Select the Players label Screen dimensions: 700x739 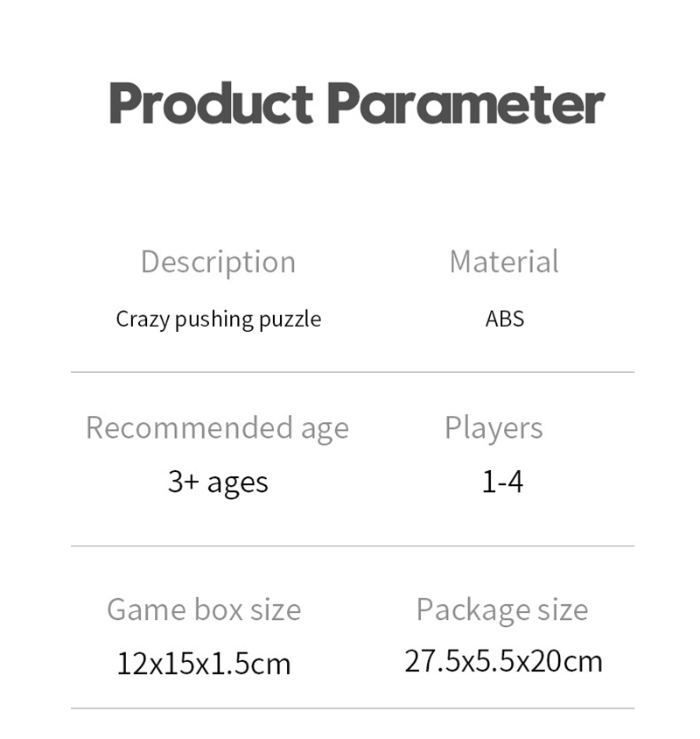coord(493,427)
